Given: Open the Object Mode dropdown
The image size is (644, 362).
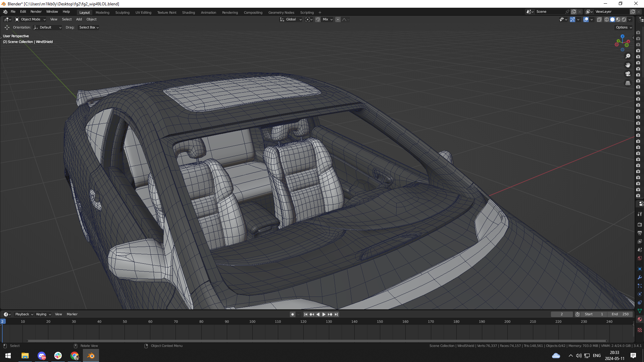Looking at the screenshot, I should (30, 19).
